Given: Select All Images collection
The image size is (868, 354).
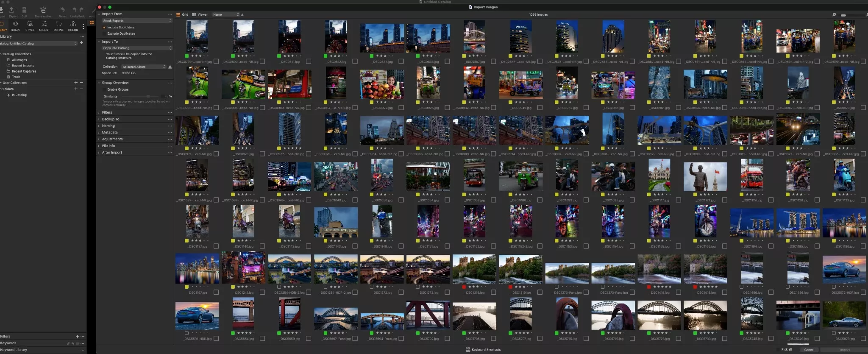Looking at the screenshot, I should coord(19,60).
